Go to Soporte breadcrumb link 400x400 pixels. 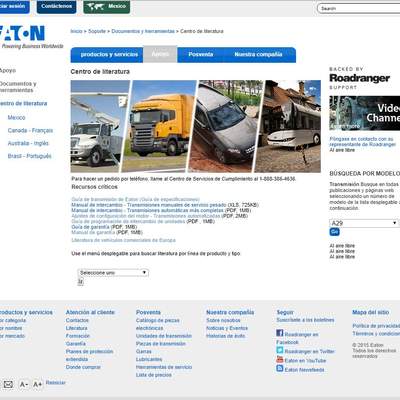point(97,31)
